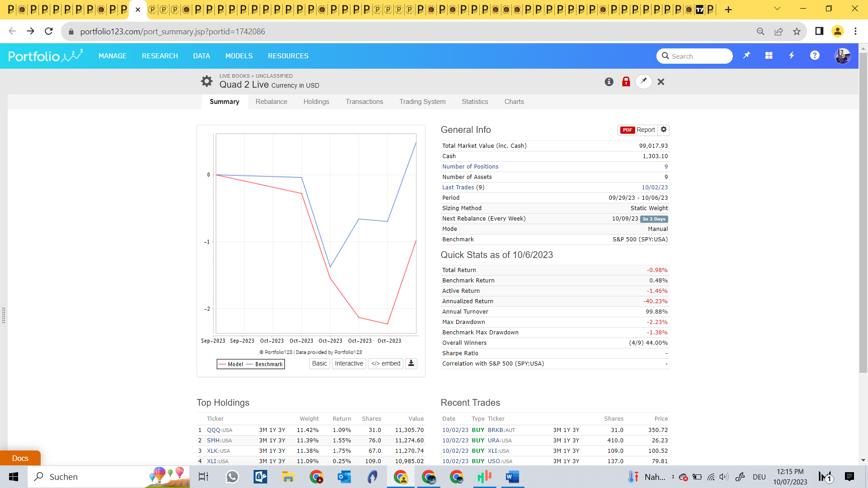868x488 pixels.
Task: Open the lightning bolt quick actions
Action: pyautogui.click(x=792, y=56)
